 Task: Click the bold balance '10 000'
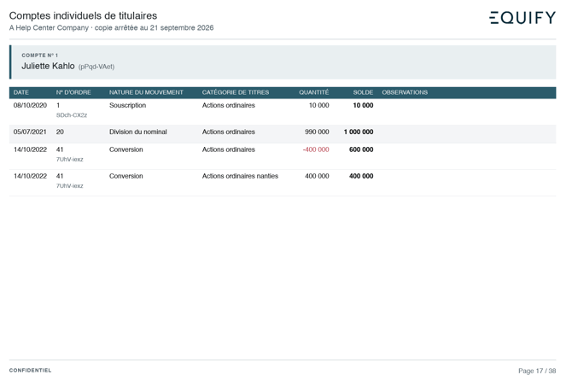pos(363,106)
